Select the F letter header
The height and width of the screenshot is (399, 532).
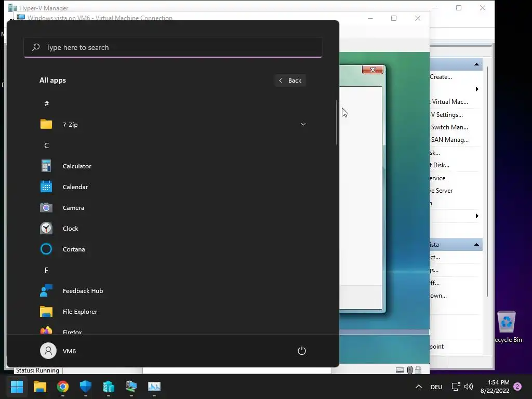tap(46, 270)
